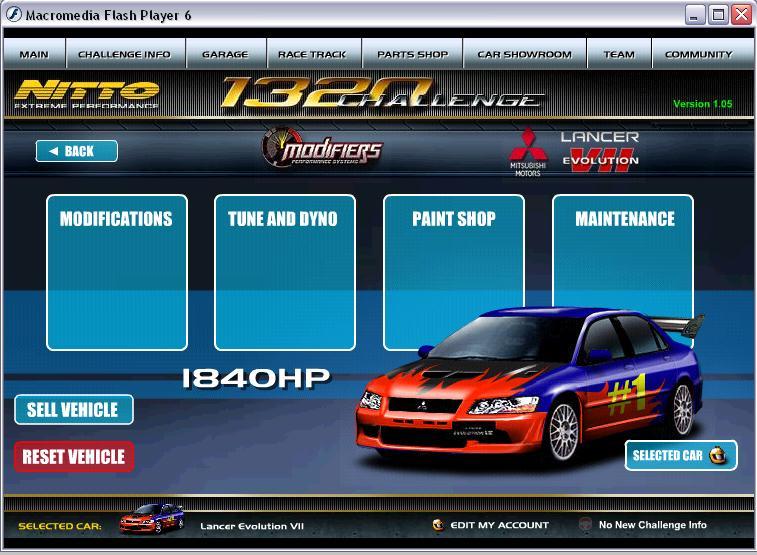Viewport: 757px width, 555px height.
Task: Click the SELECTED CAR: footer label
Action: point(60,526)
